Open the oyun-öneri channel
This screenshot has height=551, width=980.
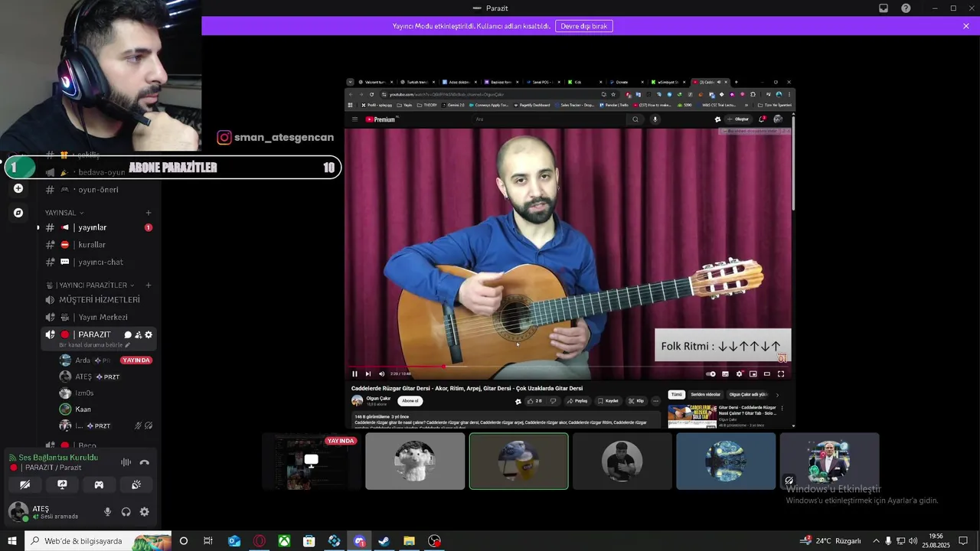pos(99,190)
